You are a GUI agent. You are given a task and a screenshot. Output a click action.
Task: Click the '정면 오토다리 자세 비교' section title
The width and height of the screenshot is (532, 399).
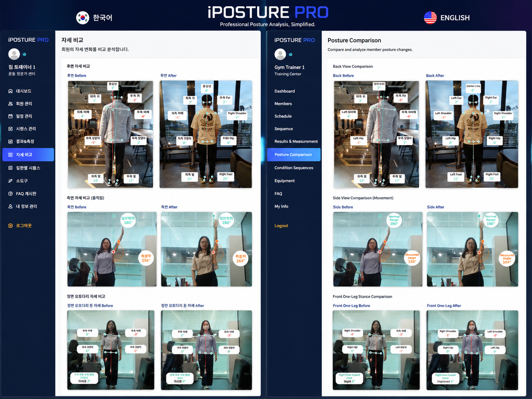point(86,296)
